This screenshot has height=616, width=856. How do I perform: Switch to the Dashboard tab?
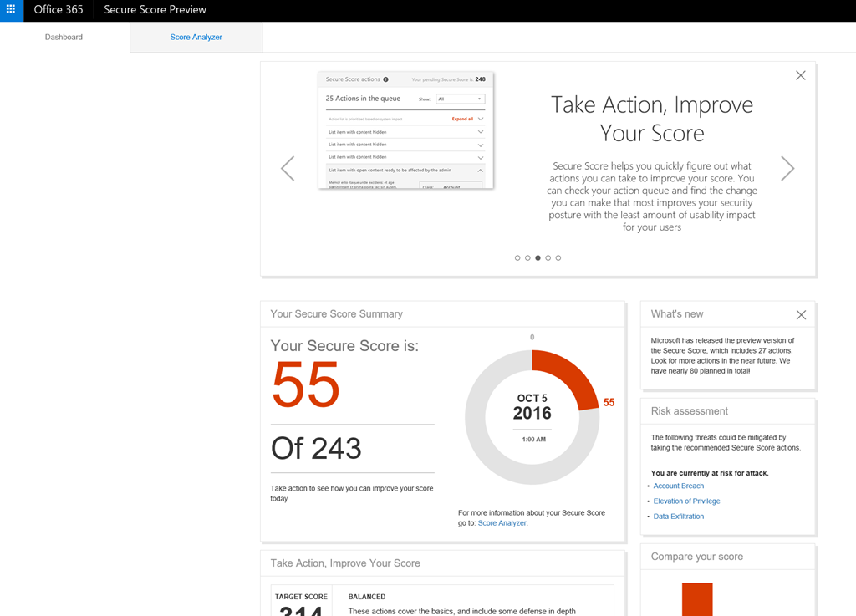point(64,37)
